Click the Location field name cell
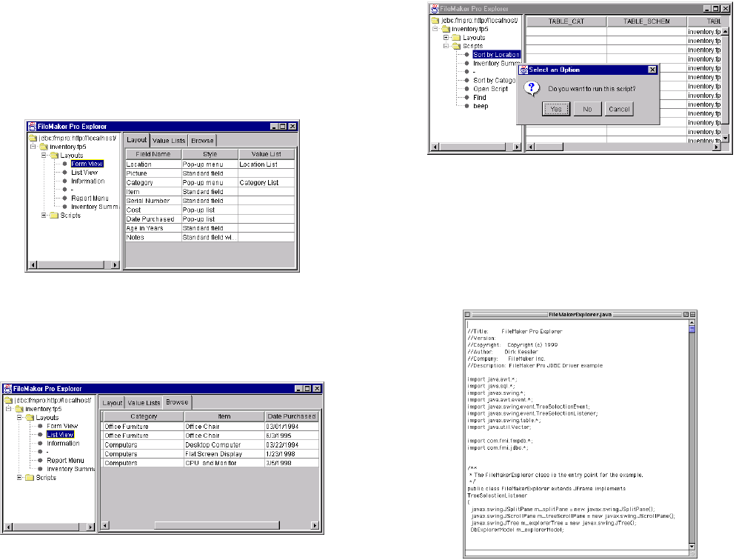 coord(153,164)
